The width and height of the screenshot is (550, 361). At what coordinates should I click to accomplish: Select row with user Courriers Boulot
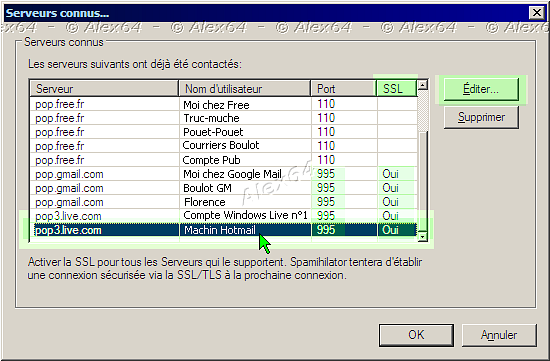coord(223,146)
